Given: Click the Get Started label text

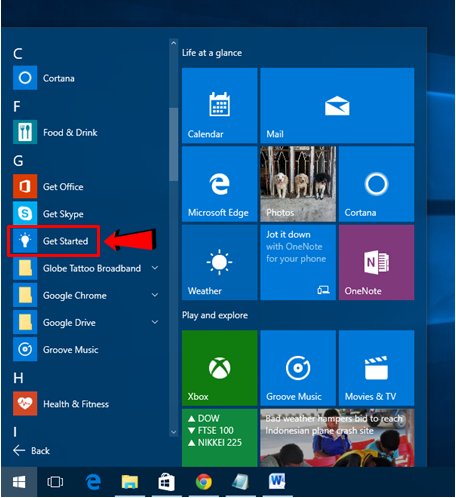Looking at the screenshot, I should 66,241.
